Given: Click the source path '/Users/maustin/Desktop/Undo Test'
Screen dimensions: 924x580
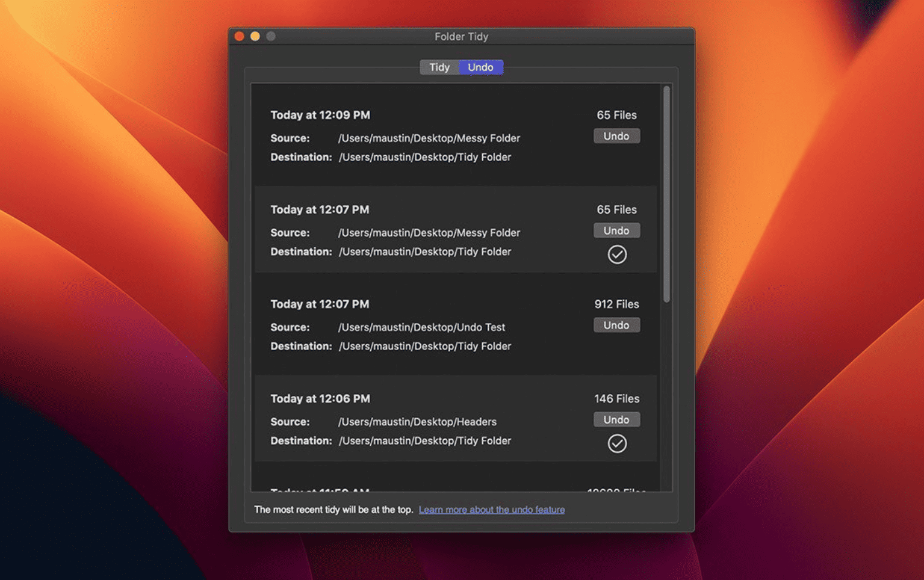Looking at the screenshot, I should (421, 327).
